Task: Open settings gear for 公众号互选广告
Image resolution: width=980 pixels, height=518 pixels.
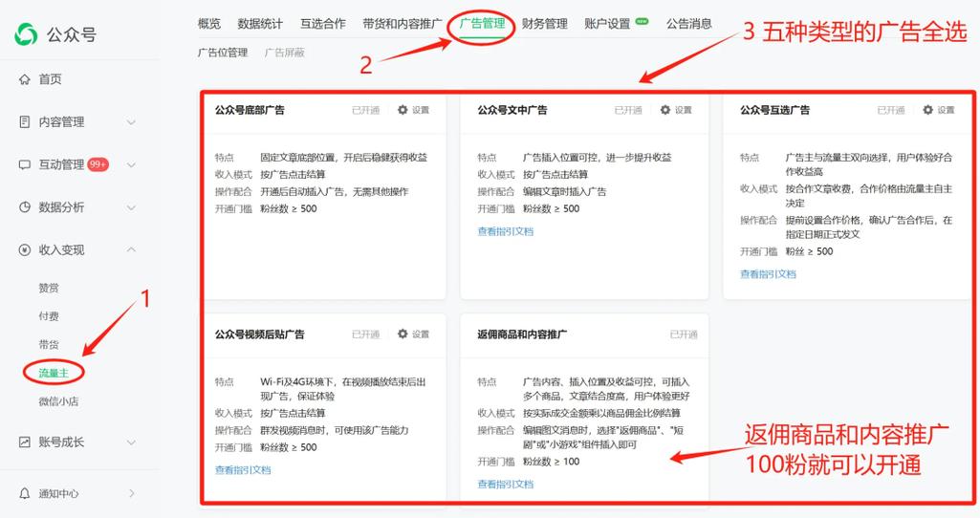Action: tap(927, 110)
